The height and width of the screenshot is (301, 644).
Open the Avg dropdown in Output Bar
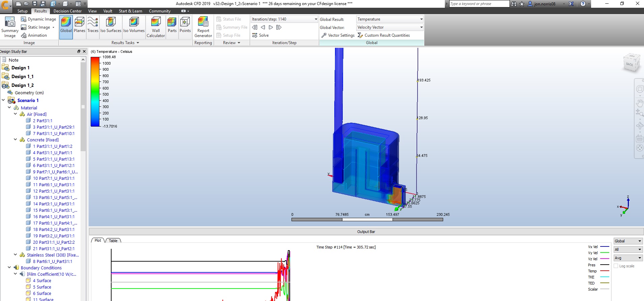(x=628, y=258)
